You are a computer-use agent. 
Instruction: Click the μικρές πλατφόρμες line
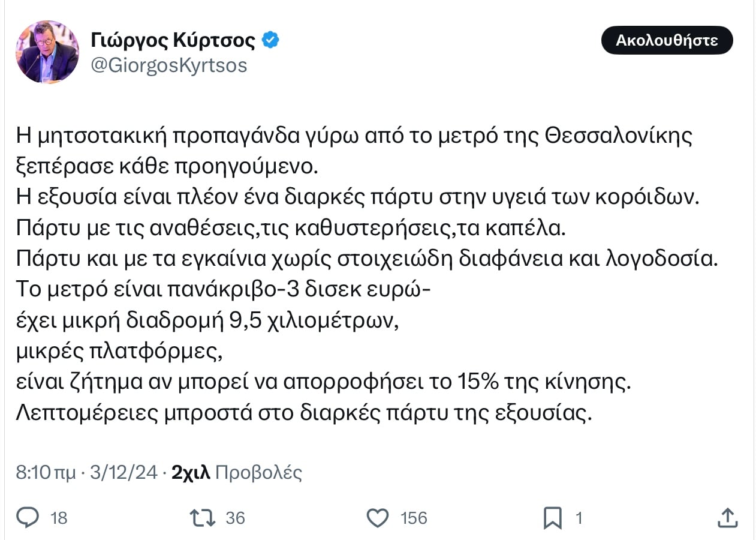pos(119,352)
